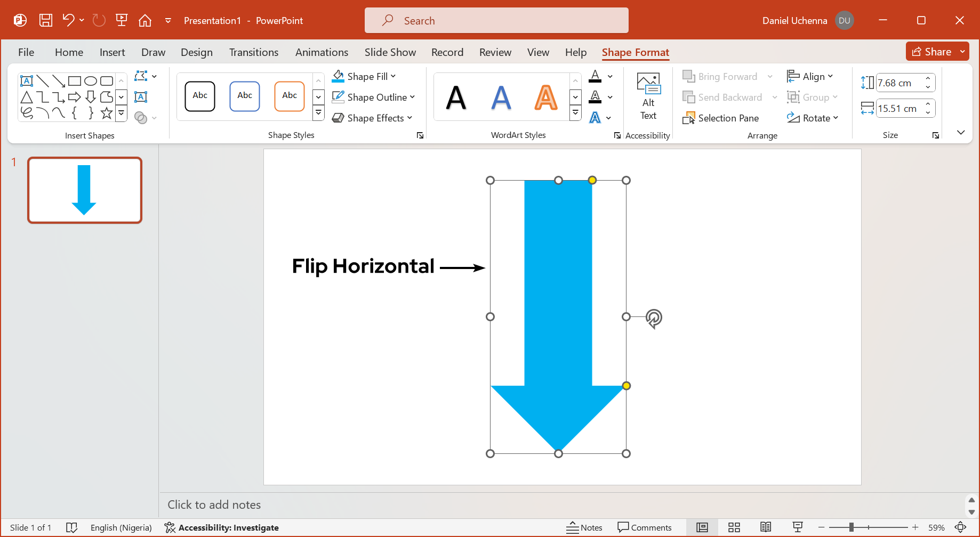980x537 pixels.
Task: Toggle the Notes pane in status bar
Action: pyautogui.click(x=584, y=527)
